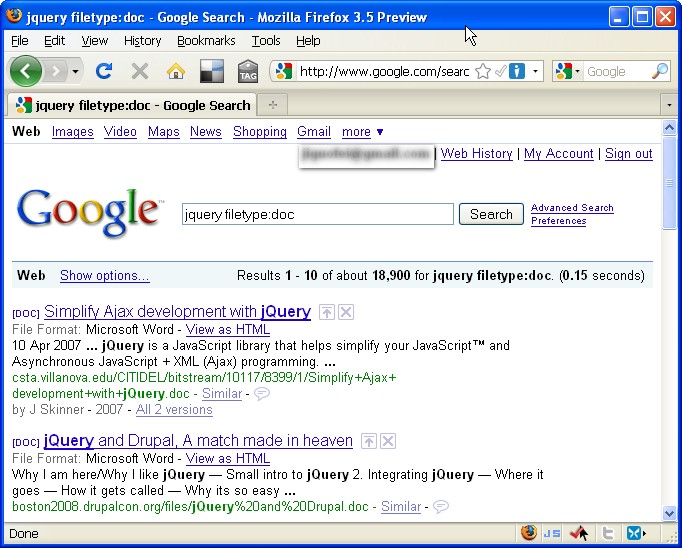The height and width of the screenshot is (548, 682).
Task: Click the Google favicon in the address bar
Action: pos(284,71)
